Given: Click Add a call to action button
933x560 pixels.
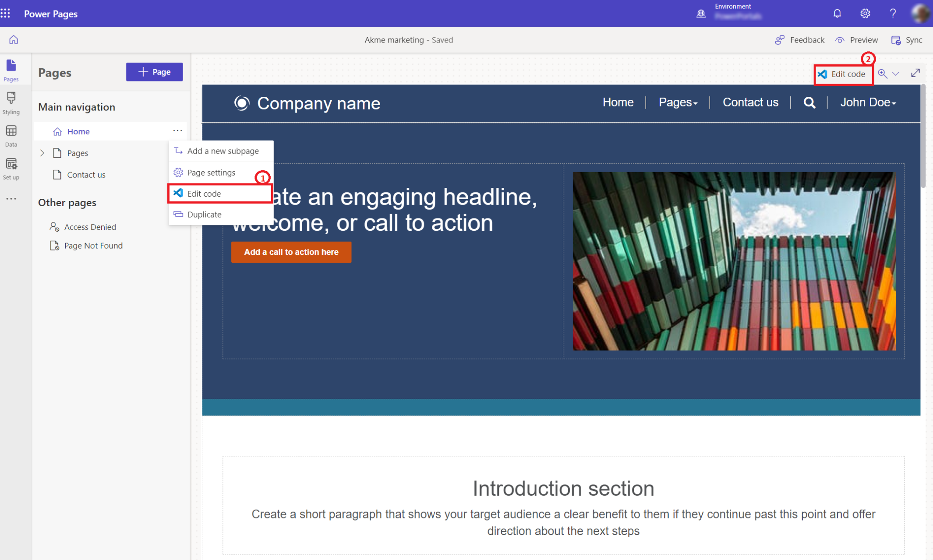Looking at the screenshot, I should click(290, 252).
